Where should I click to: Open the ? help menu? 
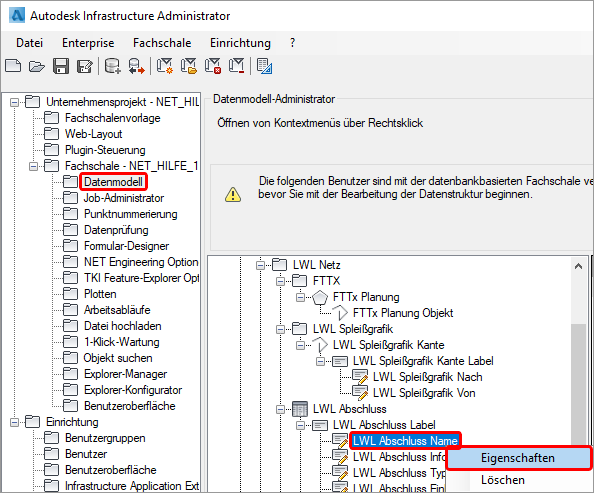[x=292, y=43]
